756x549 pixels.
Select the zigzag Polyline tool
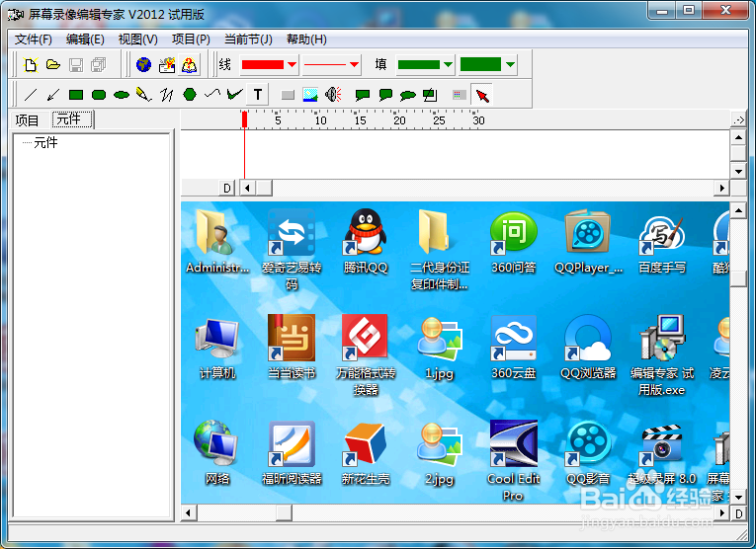tap(167, 95)
